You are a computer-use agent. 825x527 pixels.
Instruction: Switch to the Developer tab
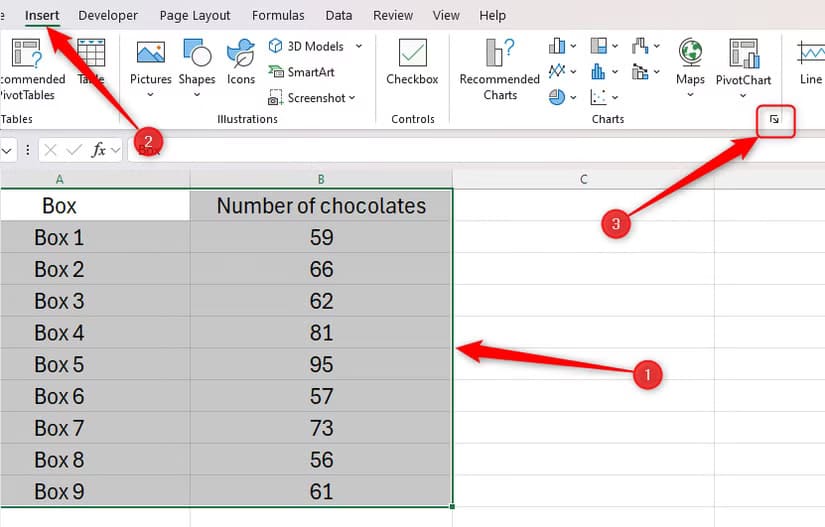[108, 16]
